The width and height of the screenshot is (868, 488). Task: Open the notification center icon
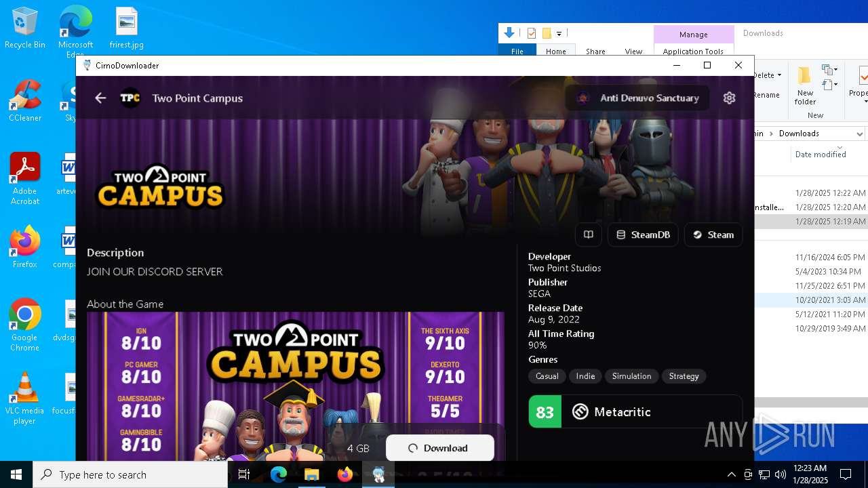tap(846, 474)
